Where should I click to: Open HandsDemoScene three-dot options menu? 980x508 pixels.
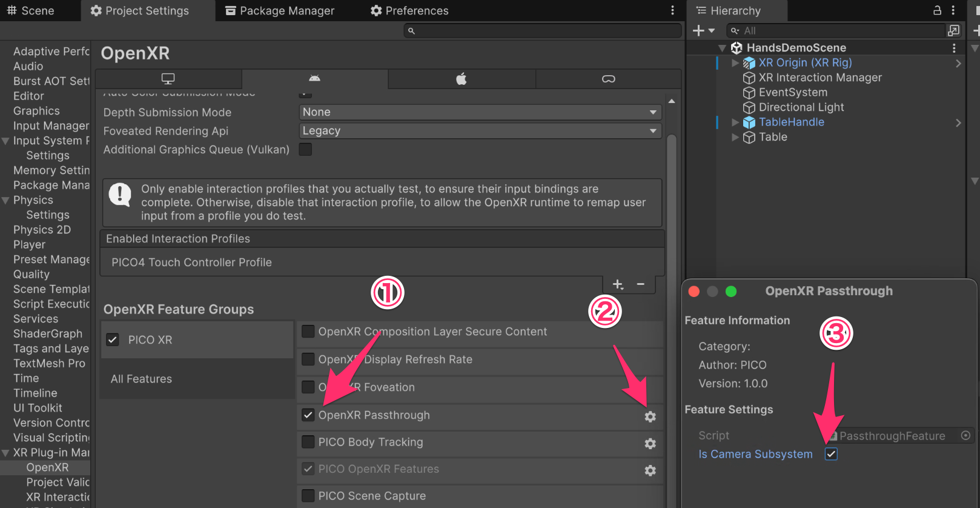pyautogui.click(x=954, y=48)
